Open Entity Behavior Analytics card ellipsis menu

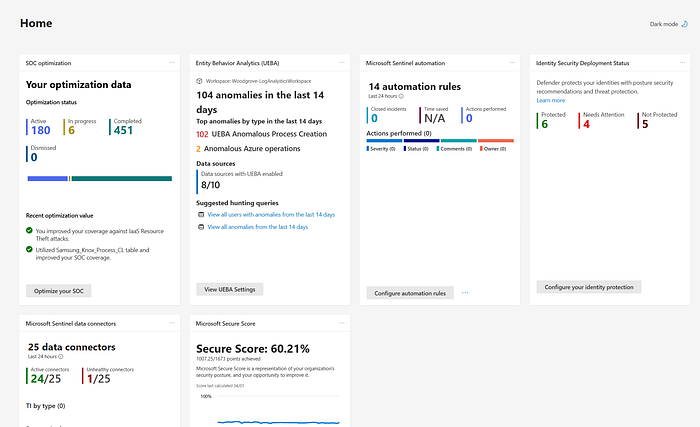342,63
